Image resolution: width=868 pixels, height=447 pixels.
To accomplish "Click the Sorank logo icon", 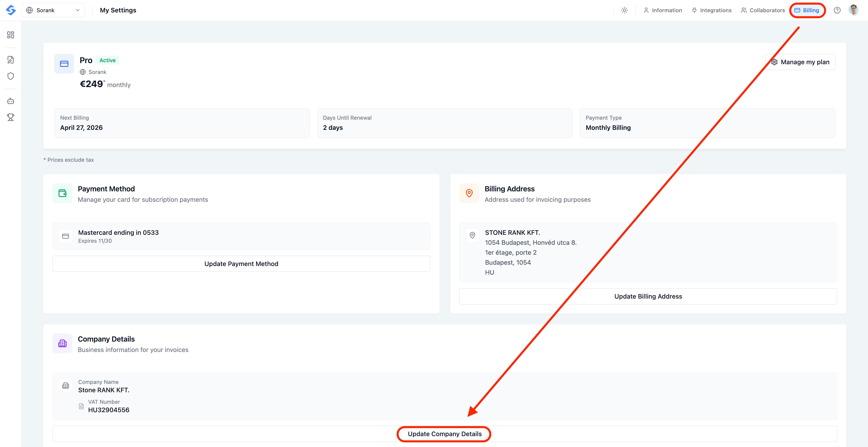I will (x=11, y=10).
